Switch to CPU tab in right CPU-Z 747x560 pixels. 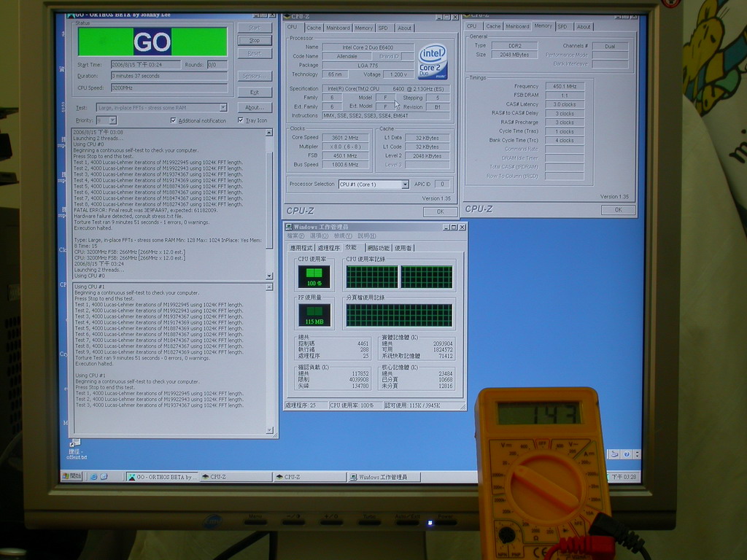point(472,27)
